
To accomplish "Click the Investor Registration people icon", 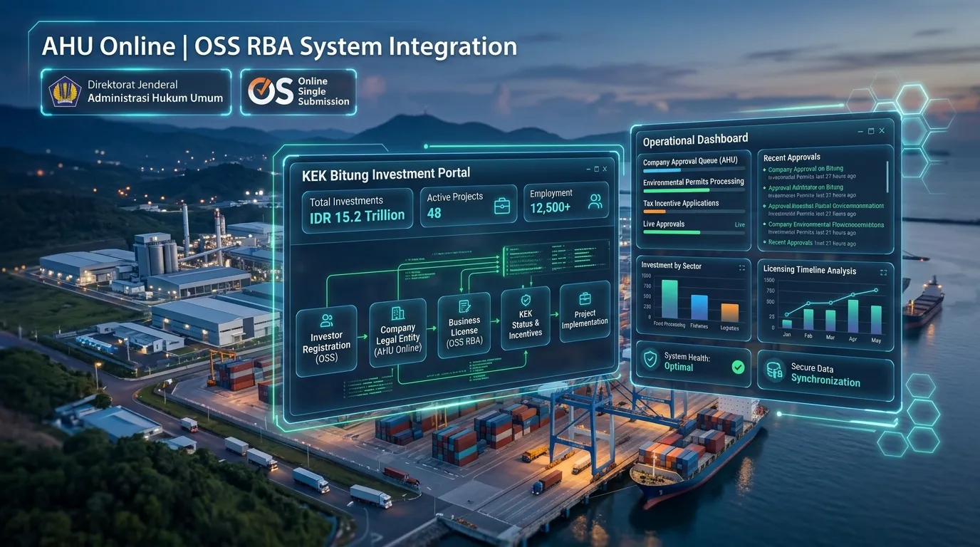I will (327, 321).
